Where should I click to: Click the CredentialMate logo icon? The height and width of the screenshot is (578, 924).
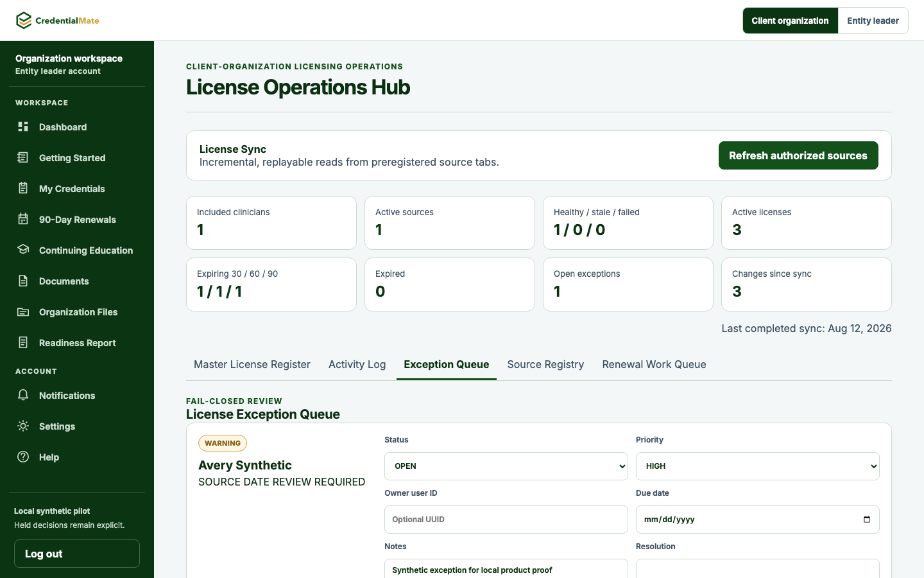(x=24, y=21)
